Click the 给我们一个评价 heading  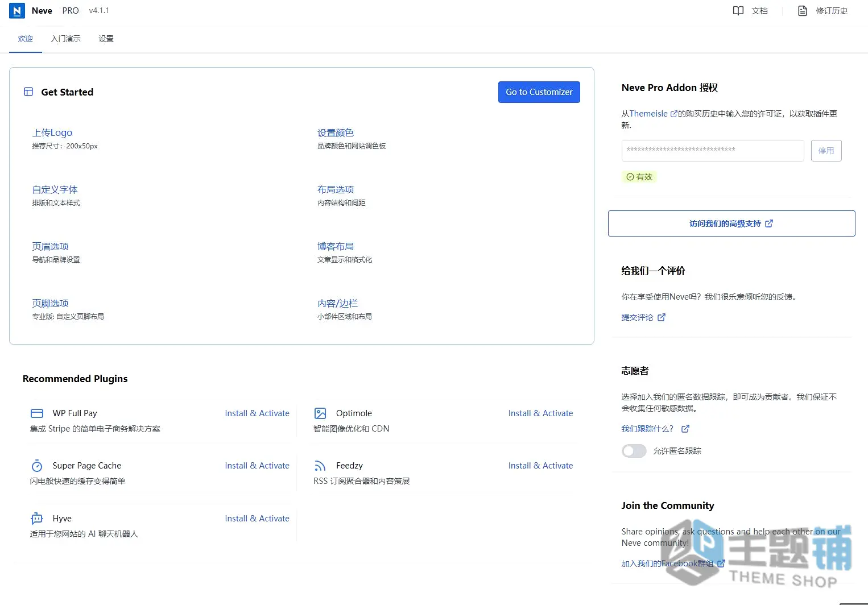tap(653, 271)
